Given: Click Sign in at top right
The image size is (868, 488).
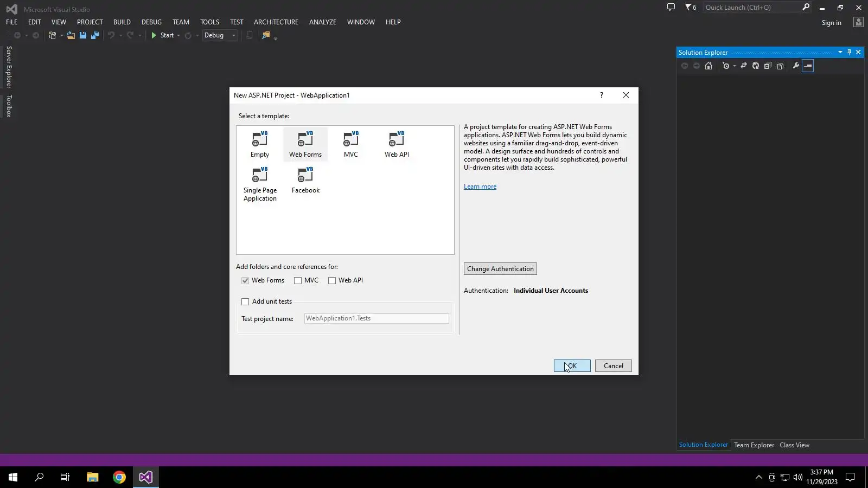Looking at the screenshot, I should point(831,23).
